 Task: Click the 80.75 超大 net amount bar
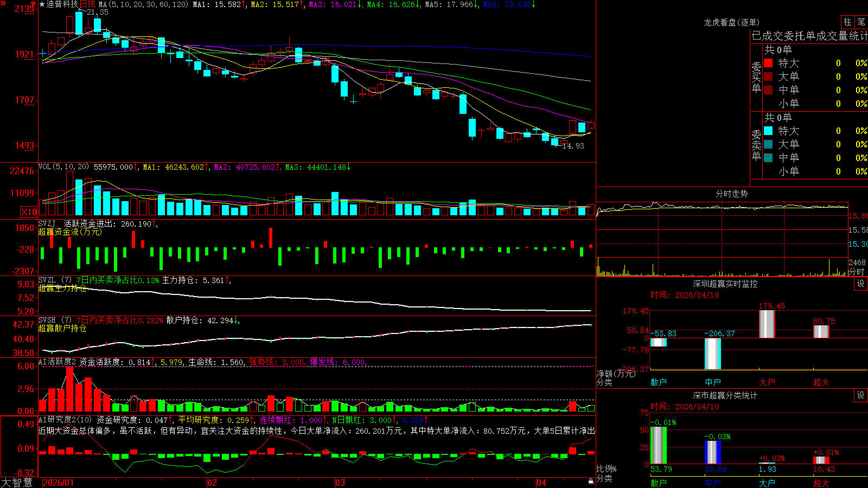tap(821, 332)
